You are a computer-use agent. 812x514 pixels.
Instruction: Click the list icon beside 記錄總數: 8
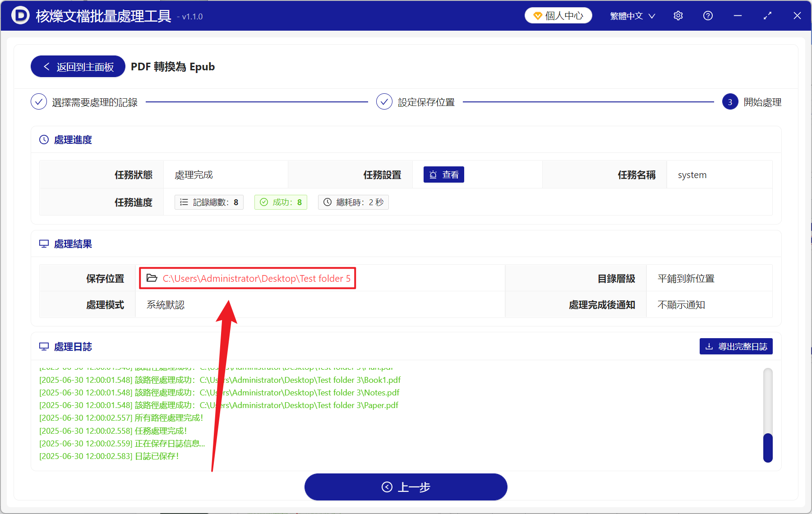(x=184, y=202)
